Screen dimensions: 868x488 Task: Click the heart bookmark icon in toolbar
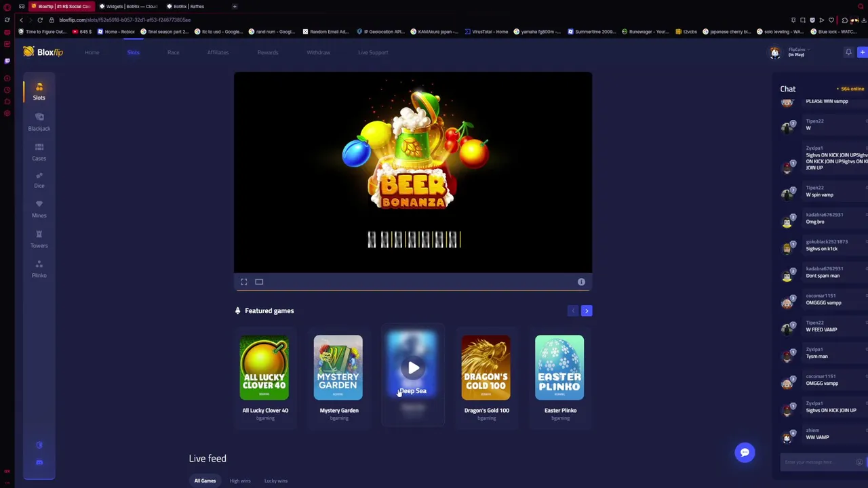pyautogui.click(x=831, y=20)
